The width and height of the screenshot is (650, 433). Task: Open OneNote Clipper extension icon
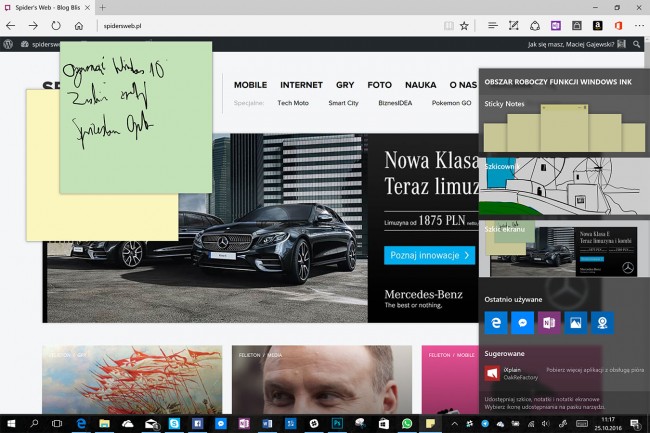click(556, 26)
